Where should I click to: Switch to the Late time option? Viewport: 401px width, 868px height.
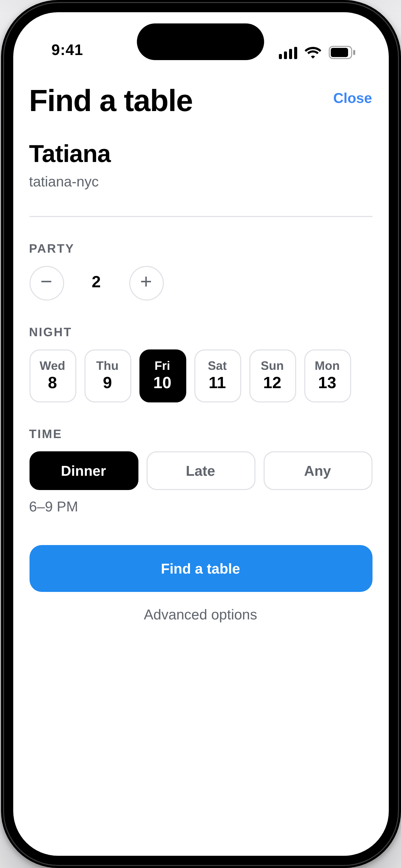(x=201, y=471)
